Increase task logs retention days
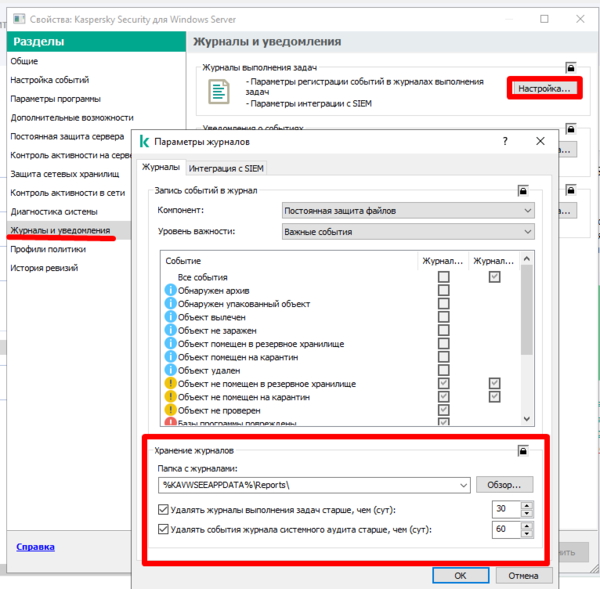 tap(527, 506)
